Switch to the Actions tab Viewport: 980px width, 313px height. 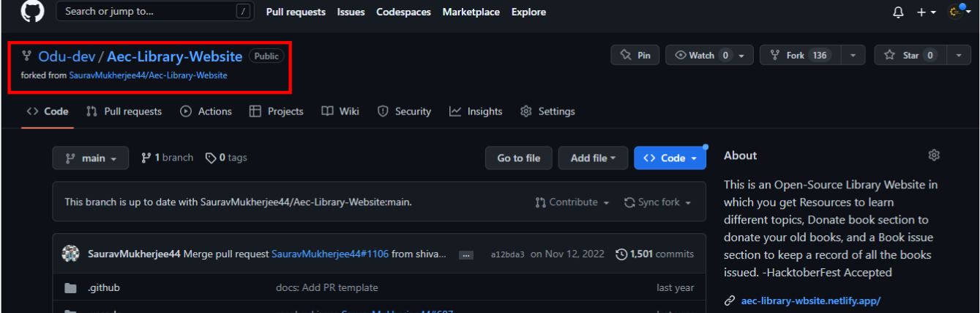(206, 111)
